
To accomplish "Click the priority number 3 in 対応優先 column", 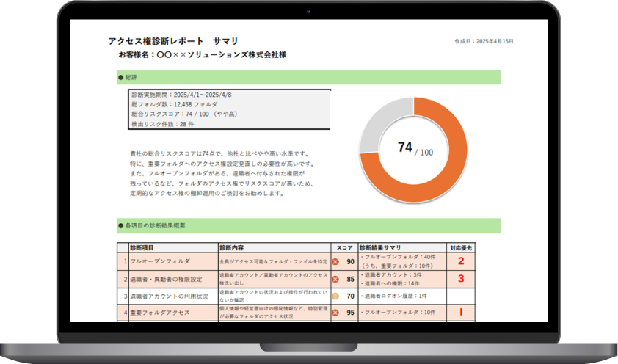I will (x=461, y=279).
